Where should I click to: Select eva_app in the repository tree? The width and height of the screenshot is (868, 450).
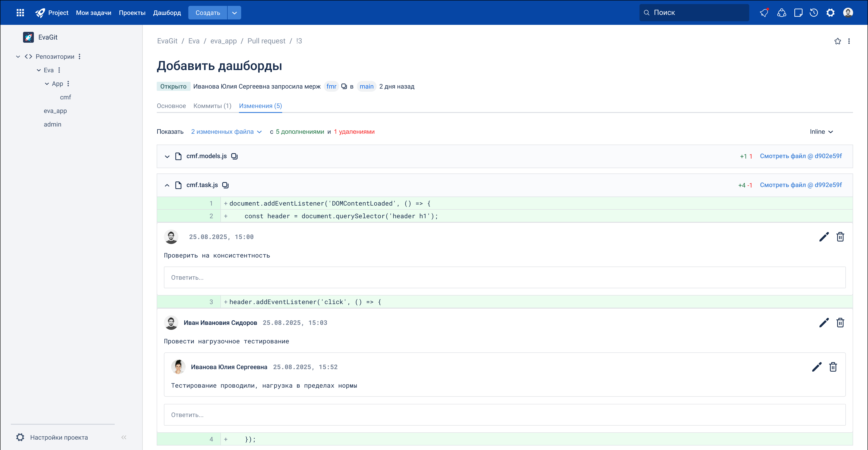pos(55,111)
